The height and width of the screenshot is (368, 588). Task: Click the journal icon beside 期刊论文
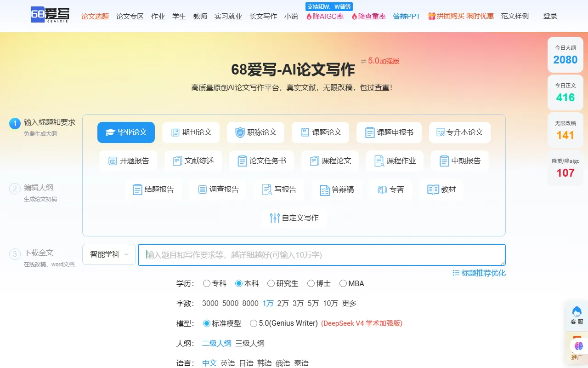coord(175,132)
